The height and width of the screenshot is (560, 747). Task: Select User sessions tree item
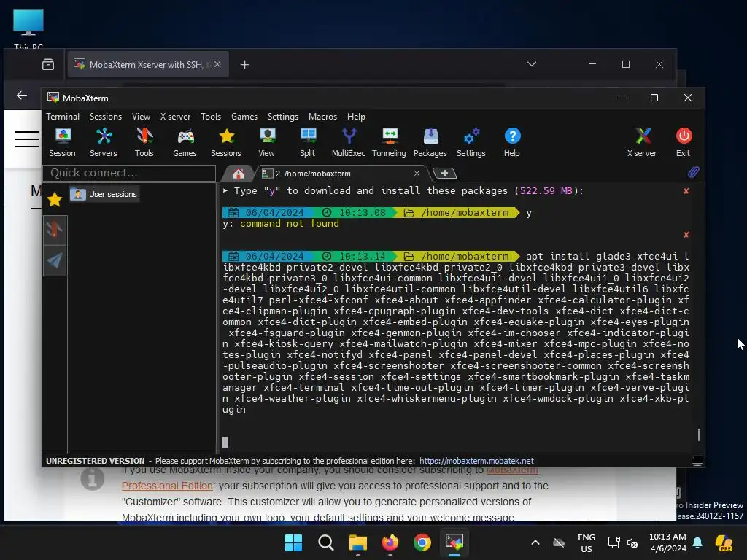pos(104,194)
